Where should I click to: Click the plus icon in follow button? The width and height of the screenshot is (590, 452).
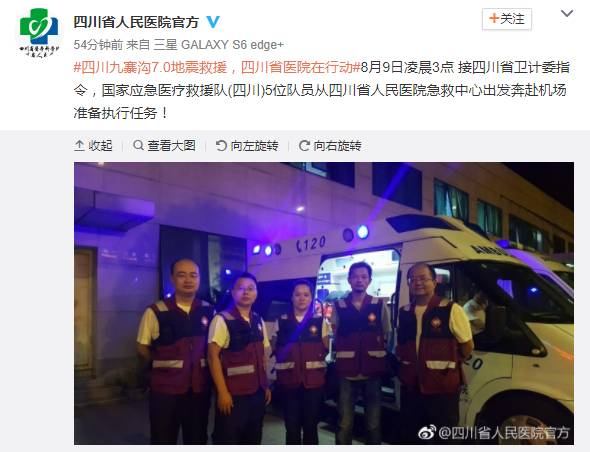494,18
